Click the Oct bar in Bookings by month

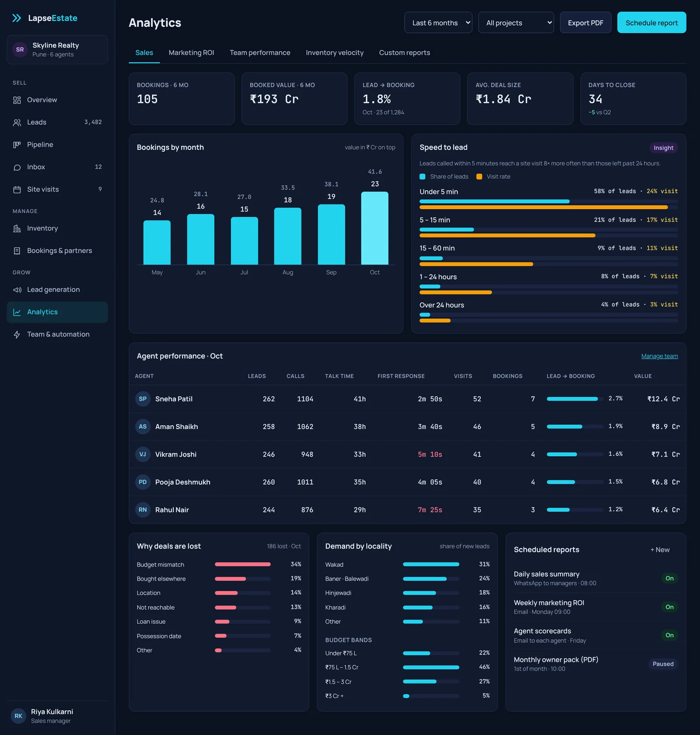coord(374,228)
